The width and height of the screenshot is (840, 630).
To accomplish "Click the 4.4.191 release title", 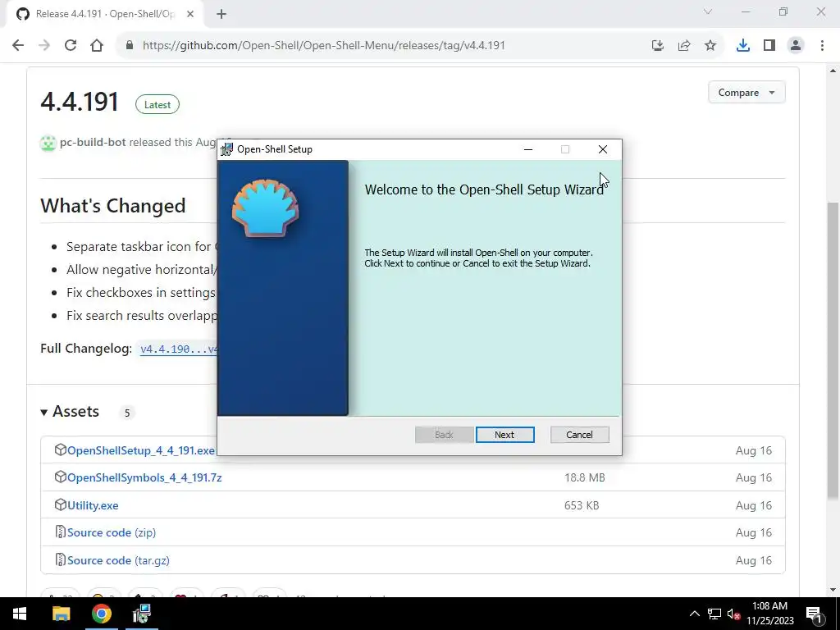I will tap(80, 102).
